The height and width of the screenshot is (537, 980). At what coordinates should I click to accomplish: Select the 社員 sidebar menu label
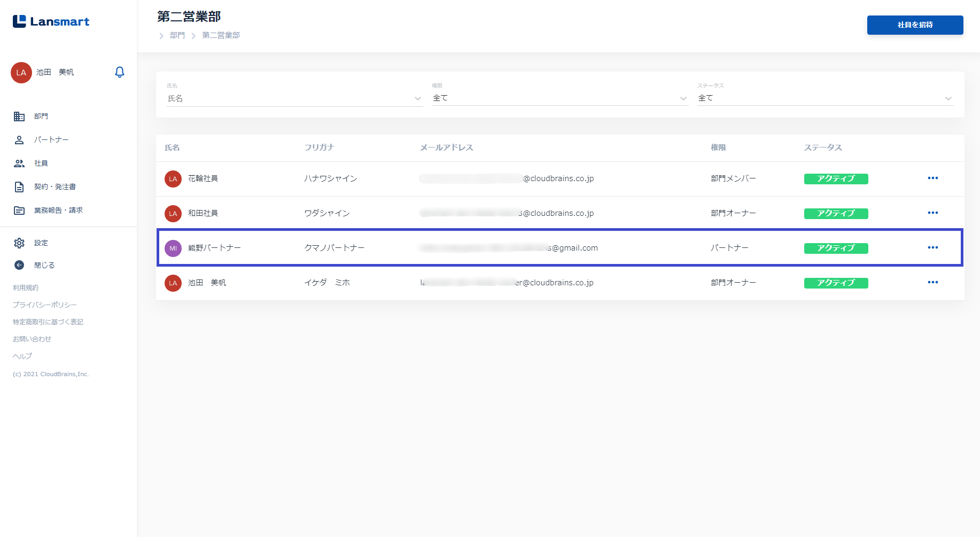tap(41, 164)
